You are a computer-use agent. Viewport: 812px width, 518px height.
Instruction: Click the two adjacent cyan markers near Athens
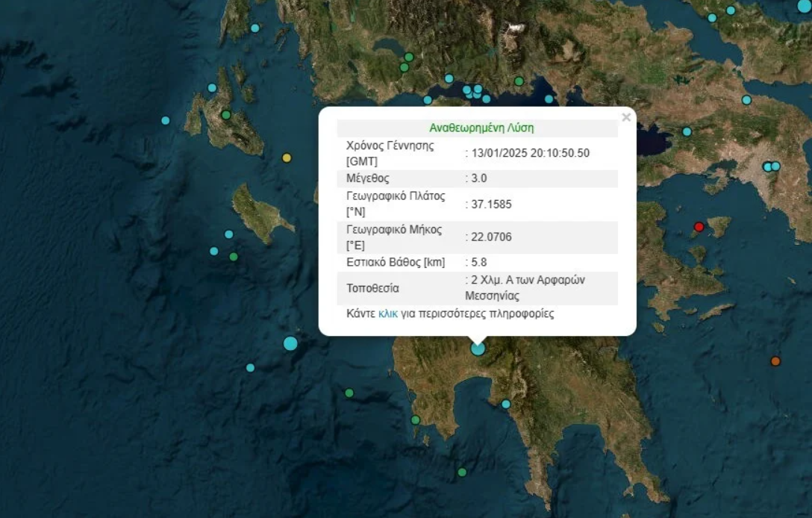[771, 166]
